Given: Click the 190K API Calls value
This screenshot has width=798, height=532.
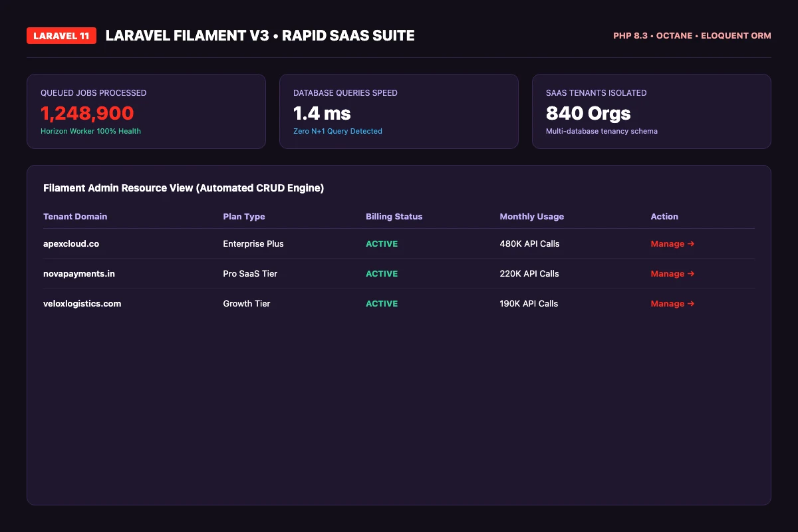Looking at the screenshot, I should (x=529, y=304).
